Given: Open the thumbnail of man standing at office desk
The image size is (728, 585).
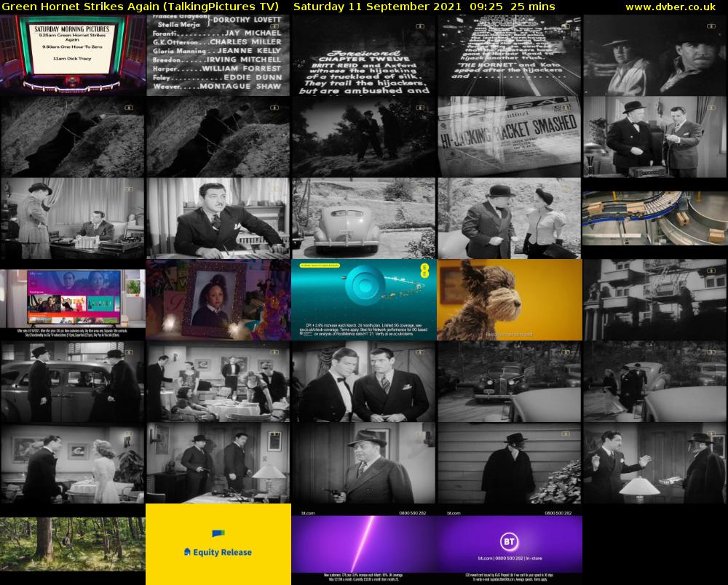Looking at the screenshot, I should [x=73, y=218].
